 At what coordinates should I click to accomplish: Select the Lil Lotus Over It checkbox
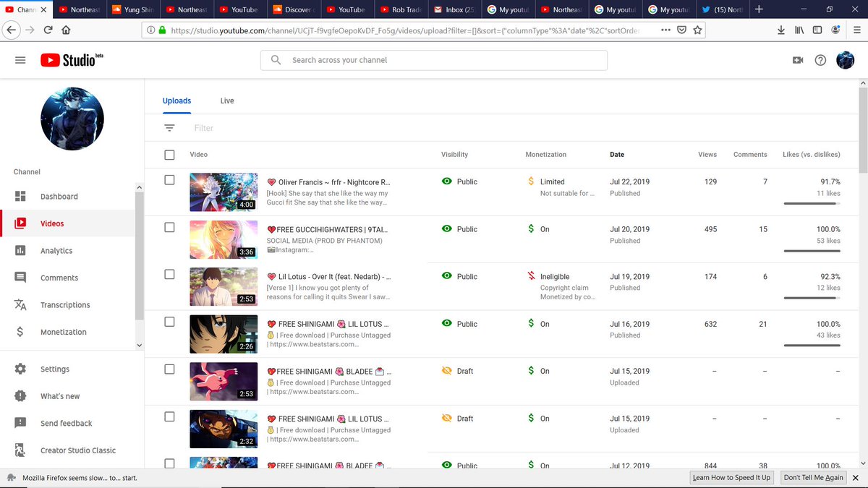tap(169, 274)
